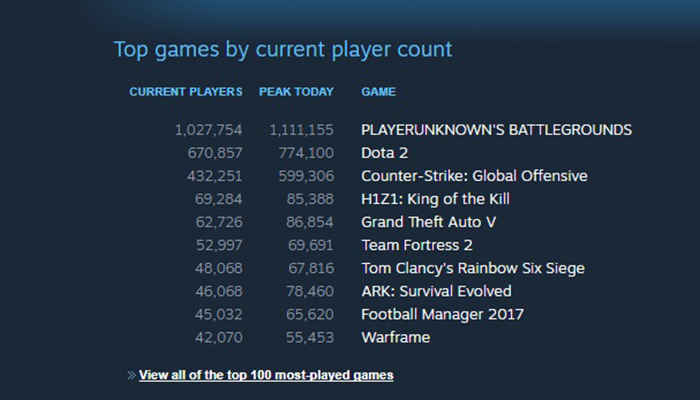Select the Dota 2 game entry
This screenshot has height=400, width=700.
point(386,153)
